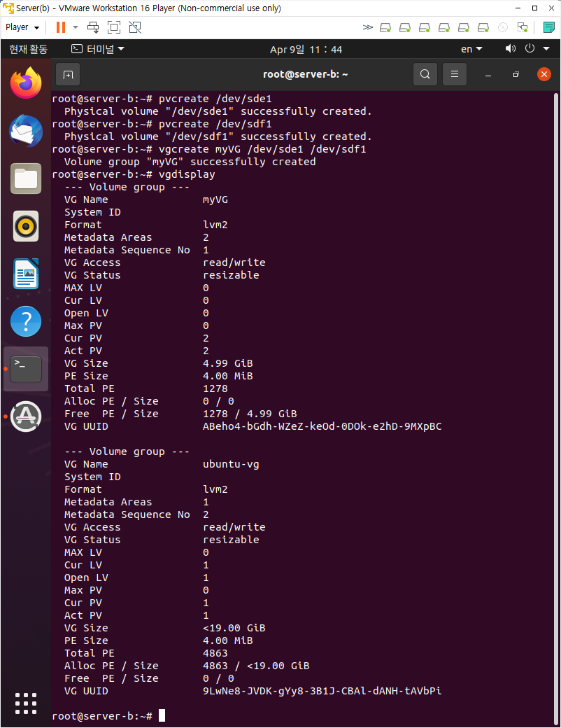
Task: Open the clock showing Apr 9일 11:44
Action: pyautogui.click(x=306, y=49)
